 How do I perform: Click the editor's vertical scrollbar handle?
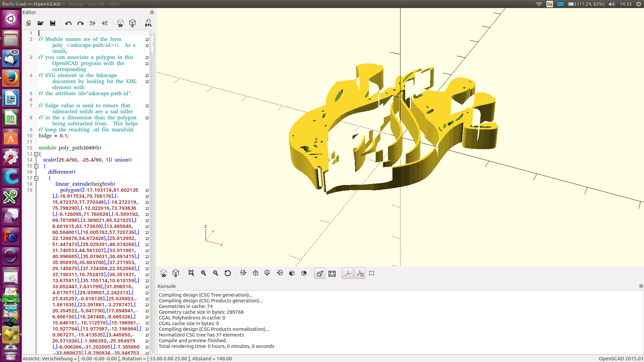coord(153,44)
